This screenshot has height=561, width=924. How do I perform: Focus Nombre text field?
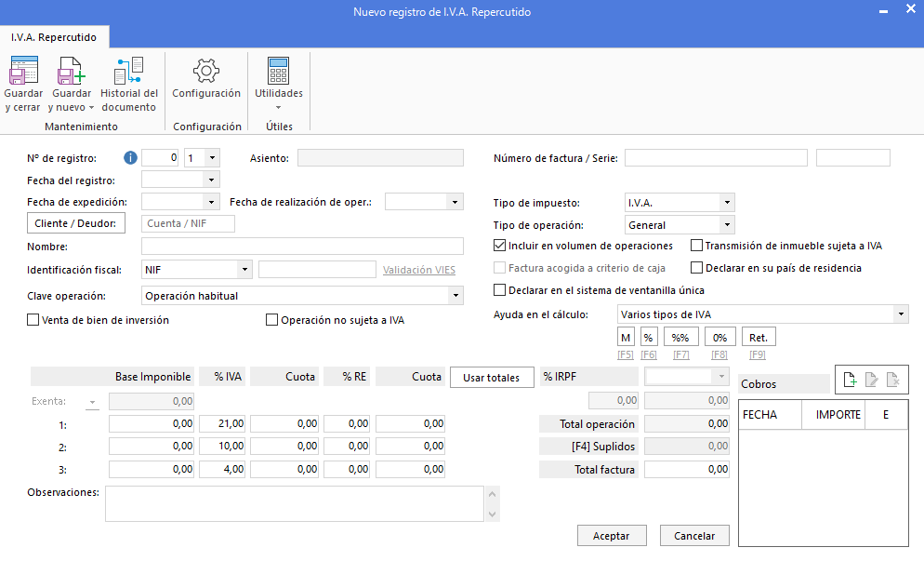[x=302, y=247]
